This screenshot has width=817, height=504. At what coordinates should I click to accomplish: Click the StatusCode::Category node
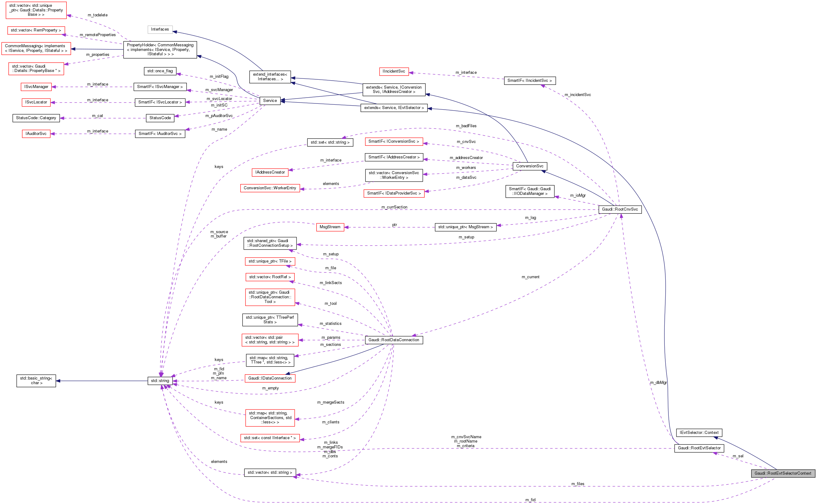click(x=36, y=118)
